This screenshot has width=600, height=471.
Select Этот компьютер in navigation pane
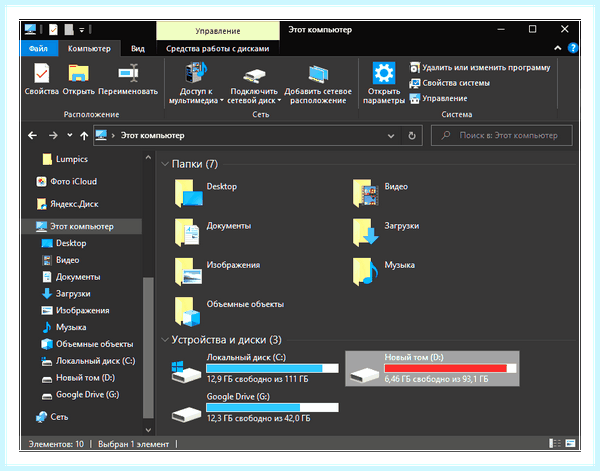click(x=81, y=227)
